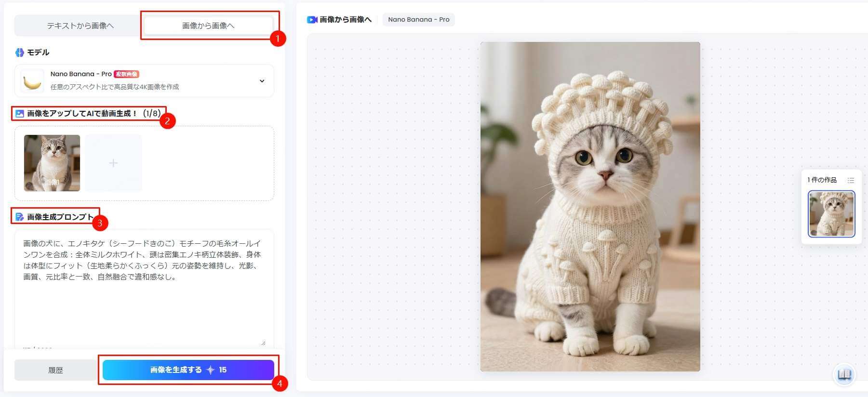Click the banana model icon
Screen dimensions: 868x397
coord(32,81)
